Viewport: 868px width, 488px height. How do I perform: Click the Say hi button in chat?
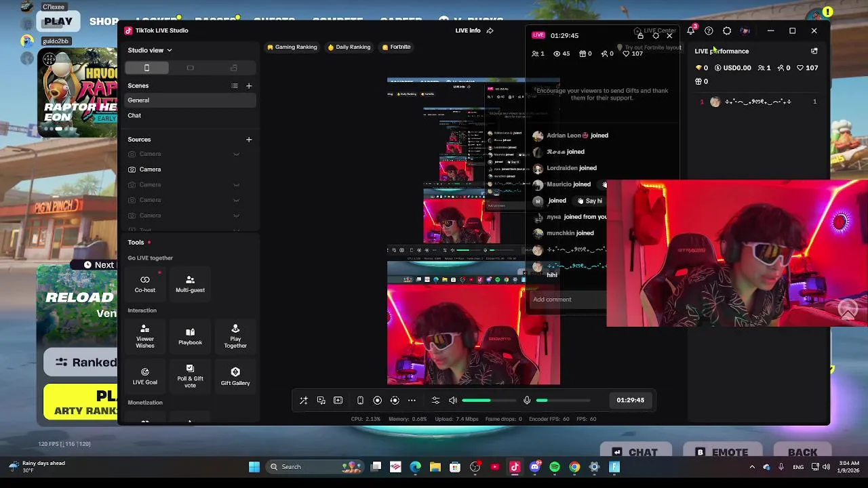pyautogui.click(x=590, y=201)
